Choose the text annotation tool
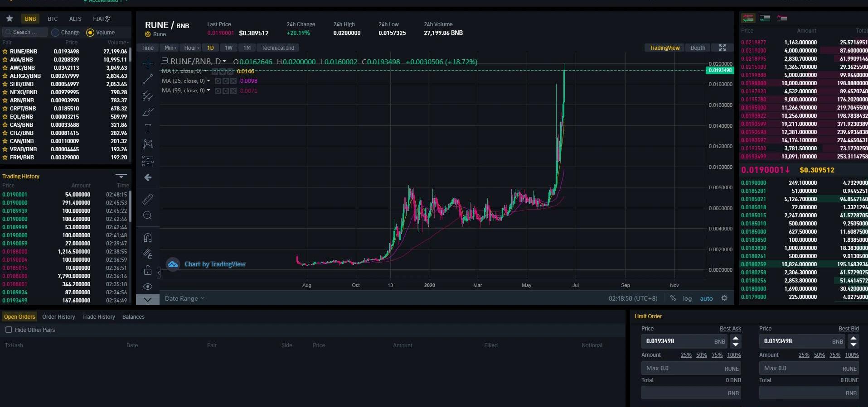This screenshot has height=407, width=868. coord(148,128)
